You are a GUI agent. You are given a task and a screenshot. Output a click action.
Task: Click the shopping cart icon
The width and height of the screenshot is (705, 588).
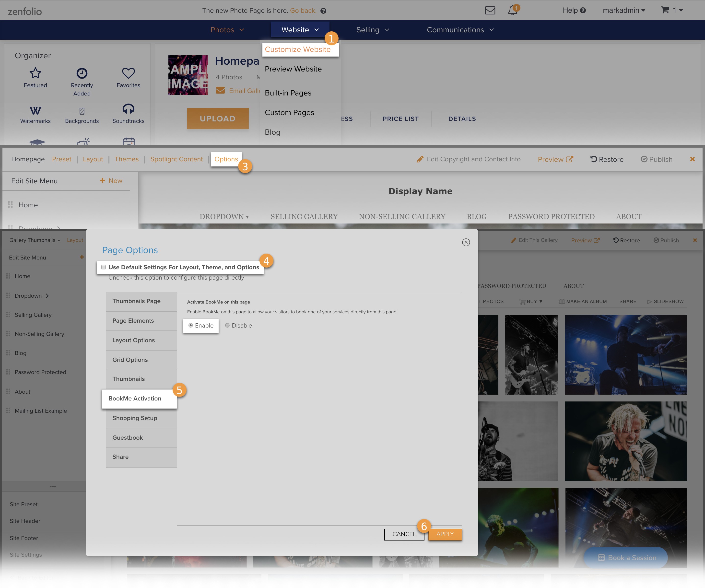pyautogui.click(x=665, y=10)
